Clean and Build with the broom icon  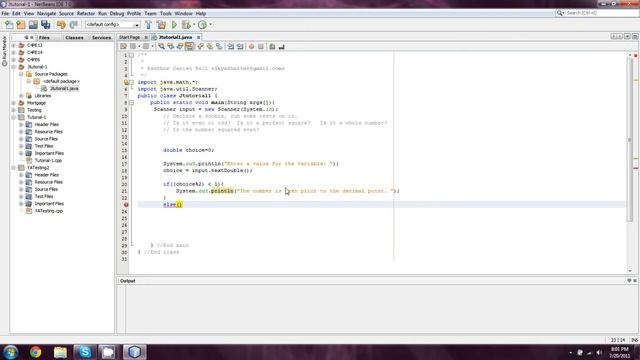(x=162, y=25)
